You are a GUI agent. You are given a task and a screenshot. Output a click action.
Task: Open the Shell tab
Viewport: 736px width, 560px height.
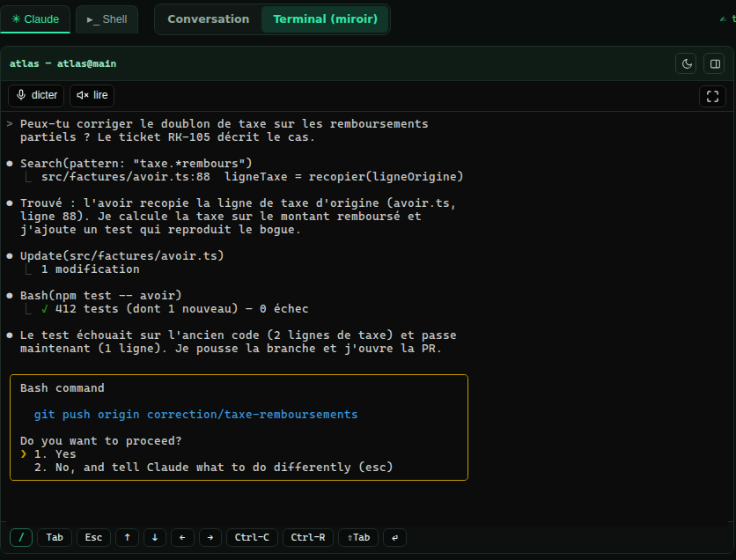pos(107,19)
